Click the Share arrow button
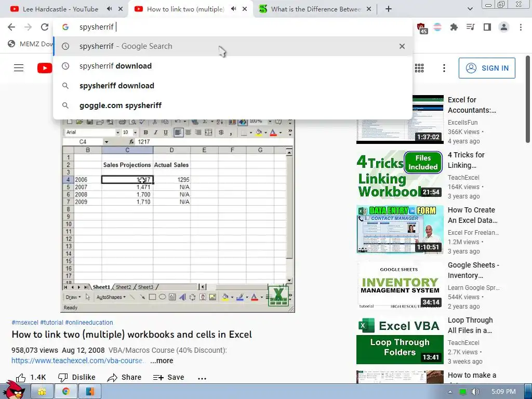Image resolution: width=532 pixels, height=399 pixels. [124, 377]
